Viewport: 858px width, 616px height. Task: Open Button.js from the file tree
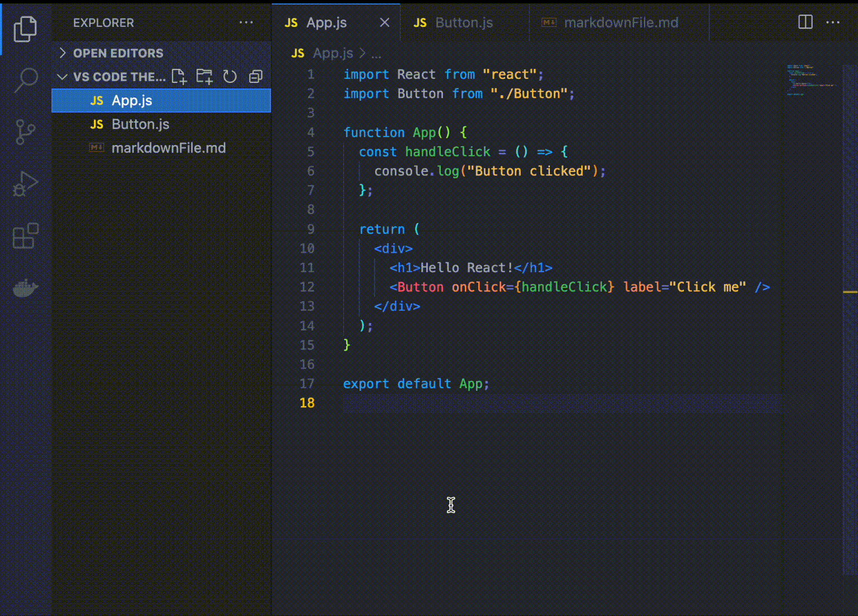(140, 124)
